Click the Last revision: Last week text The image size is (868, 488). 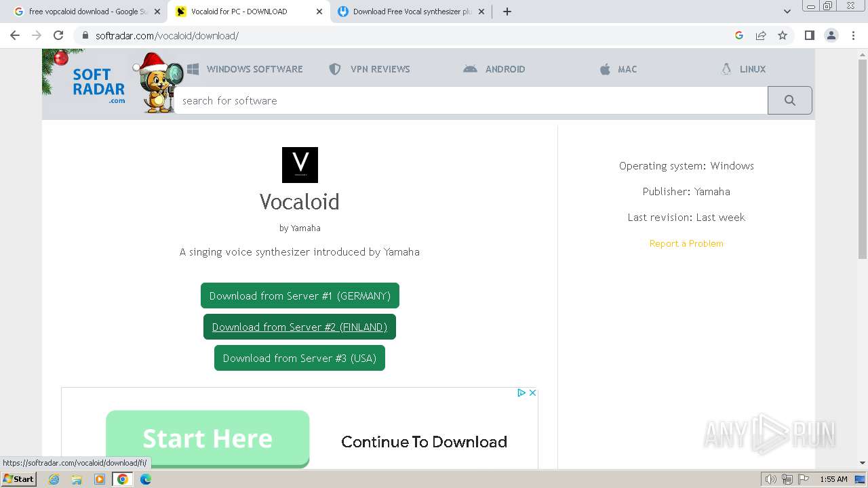[686, 218]
